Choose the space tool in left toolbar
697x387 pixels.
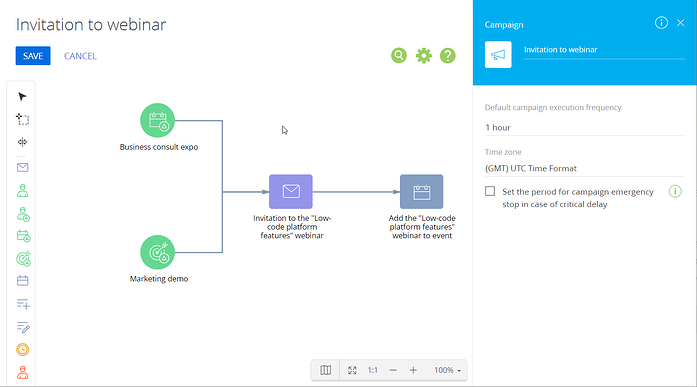coord(22,142)
